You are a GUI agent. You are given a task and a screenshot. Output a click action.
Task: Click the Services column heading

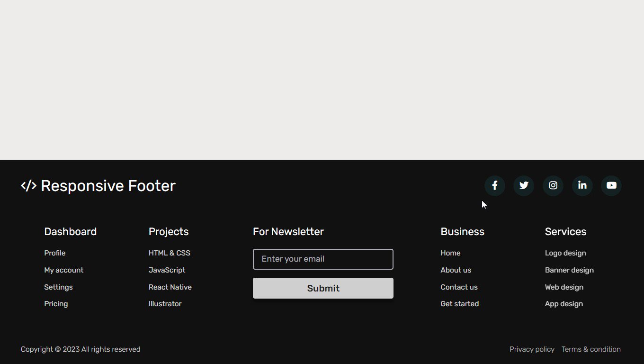[x=565, y=232]
